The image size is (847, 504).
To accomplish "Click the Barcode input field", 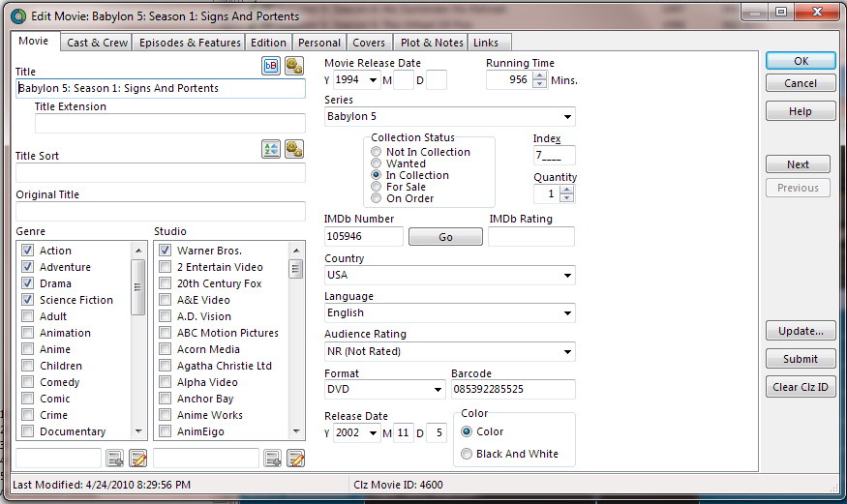I will [513, 390].
